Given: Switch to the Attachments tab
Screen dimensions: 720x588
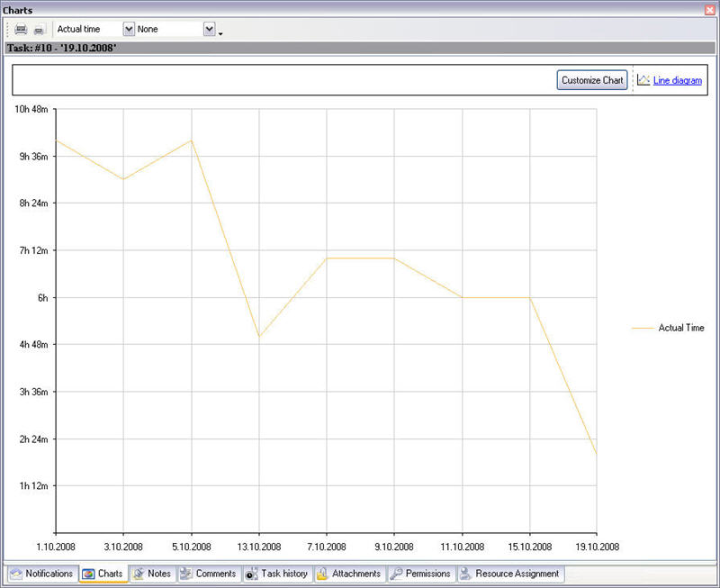Looking at the screenshot, I should 349,574.
